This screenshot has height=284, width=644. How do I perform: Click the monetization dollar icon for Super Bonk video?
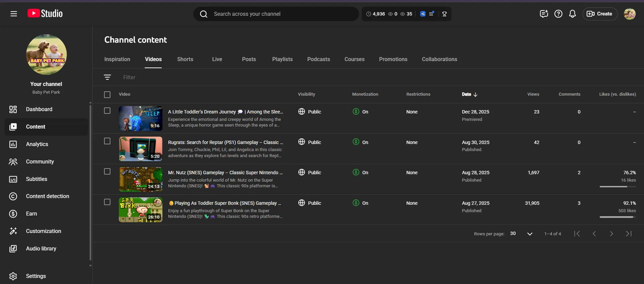(356, 203)
